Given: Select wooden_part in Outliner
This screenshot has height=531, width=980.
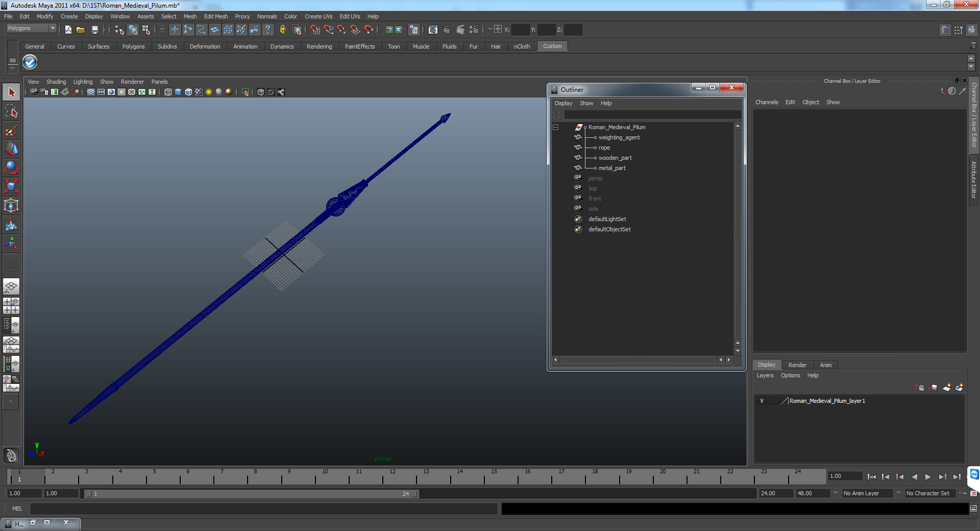Looking at the screenshot, I should click(615, 158).
